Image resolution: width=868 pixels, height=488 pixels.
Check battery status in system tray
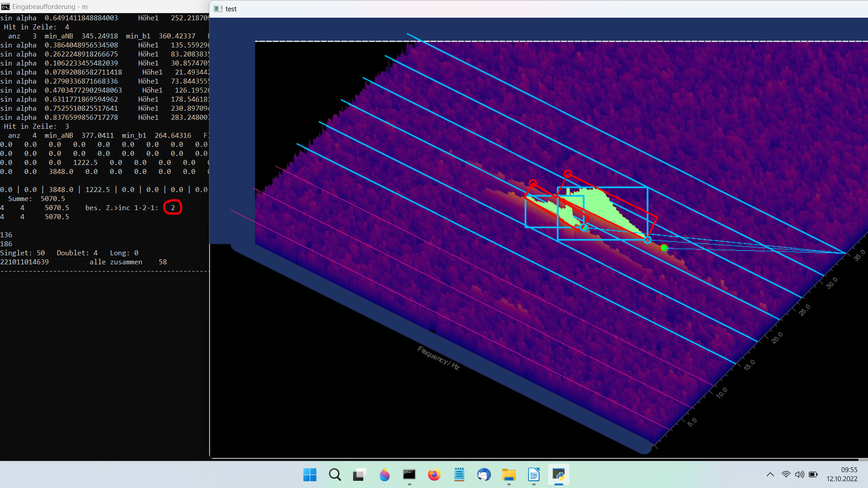click(x=813, y=474)
